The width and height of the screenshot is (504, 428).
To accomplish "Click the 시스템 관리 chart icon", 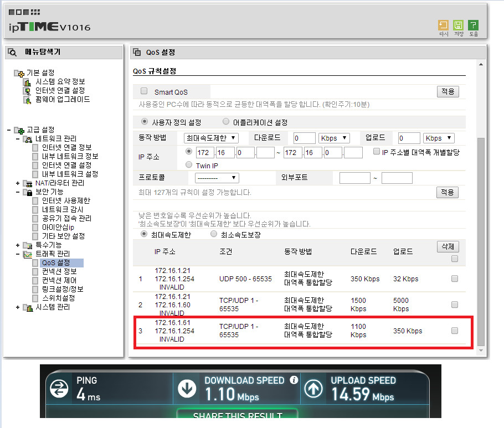I will tap(28, 308).
